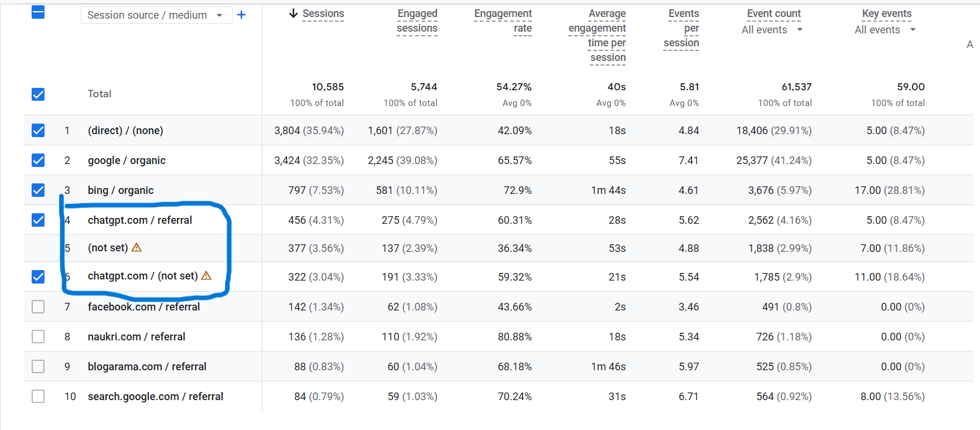The height and width of the screenshot is (430, 980).
Task: Click the A indicator at top right
Action: point(970,45)
